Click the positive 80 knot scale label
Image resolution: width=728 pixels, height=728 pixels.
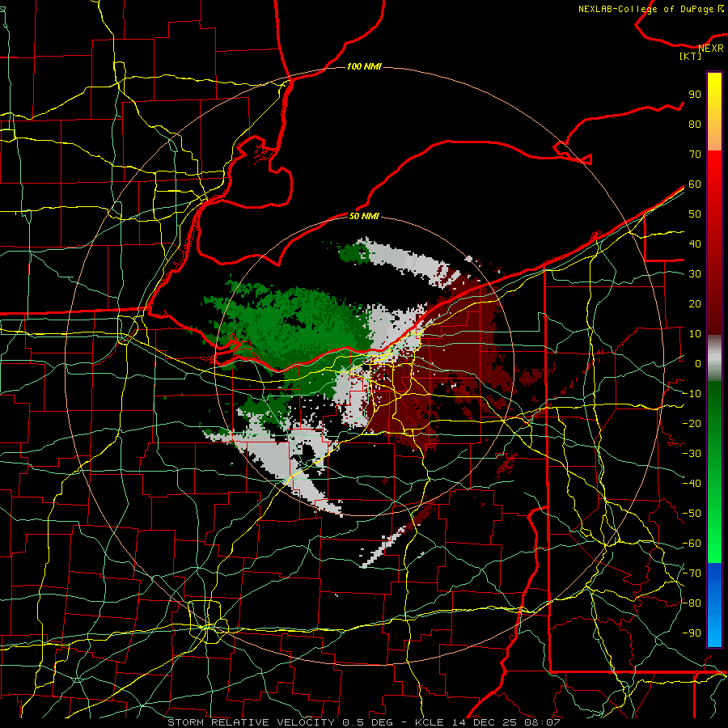coord(695,124)
